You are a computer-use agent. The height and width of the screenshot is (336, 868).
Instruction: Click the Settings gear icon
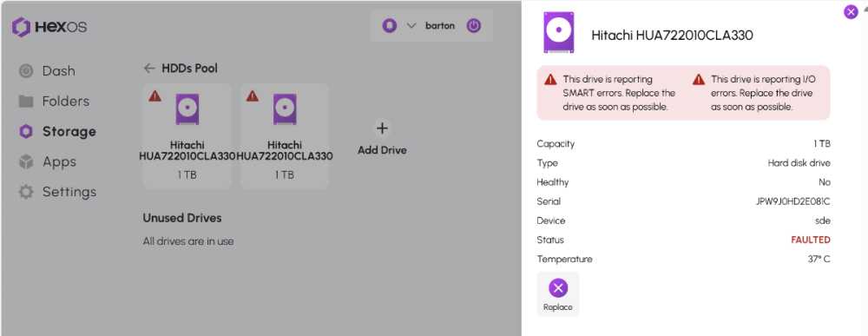(26, 192)
